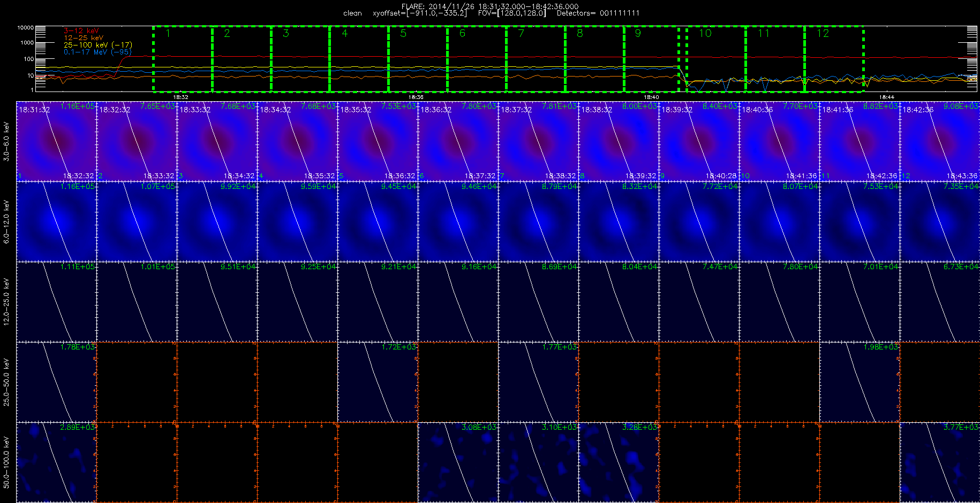Click the '18:40:36' start time label
Screen dimensions: 980x503
pos(757,110)
